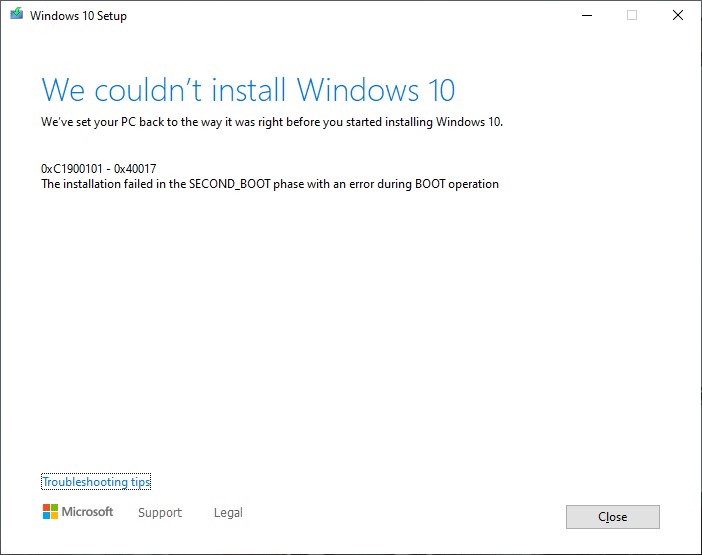702x555 pixels.
Task: Click the Microsoft logo
Action: click(x=78, y=512)
